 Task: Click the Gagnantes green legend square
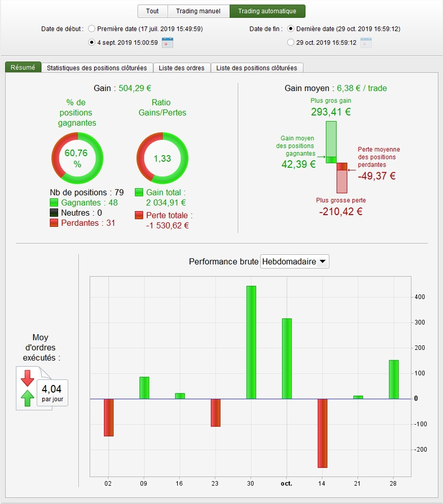(x=54, y=202)
